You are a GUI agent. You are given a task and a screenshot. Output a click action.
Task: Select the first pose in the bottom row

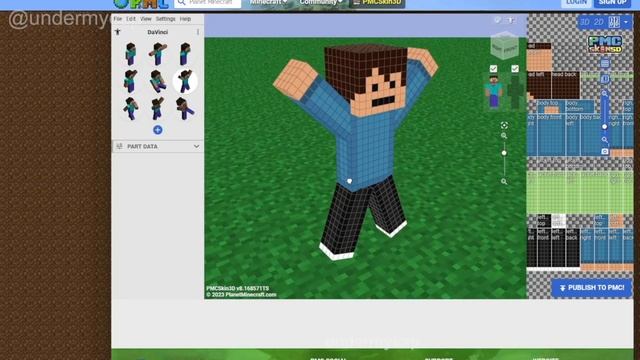coord(131,109)
